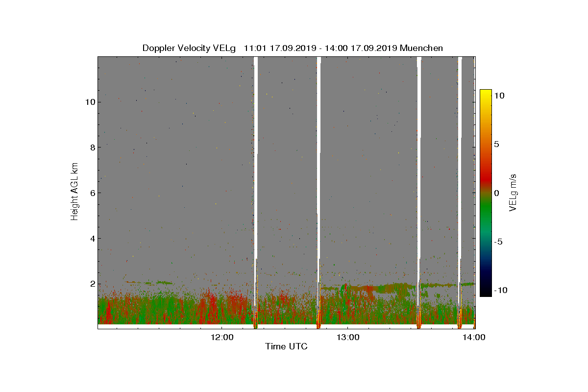Click the 'Height AGL km' axis label
Viewport: 588px width, 392px height.
coord(74,191)
